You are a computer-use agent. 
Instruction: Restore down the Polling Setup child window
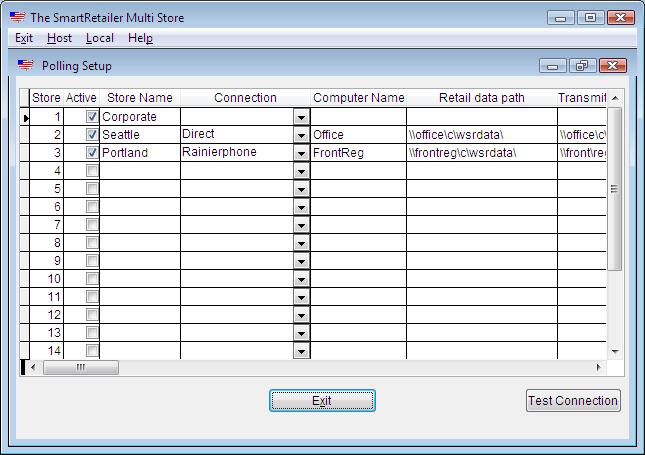(582, 65)
